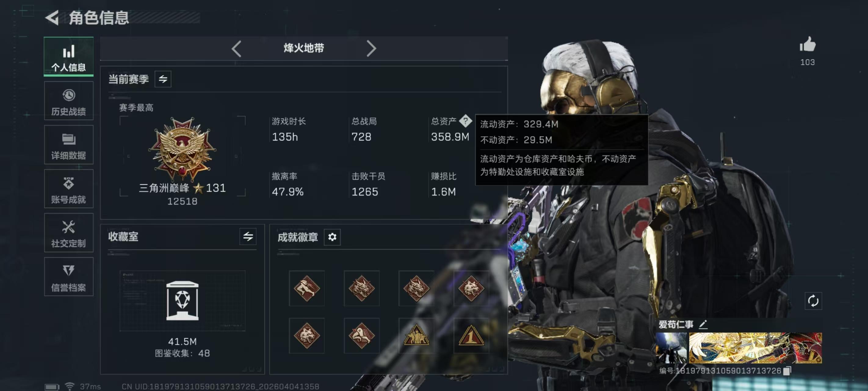Switch to next mode with right chevron
Image resolution: width=868 pixels, height=391 pixels.
(371, 49)
